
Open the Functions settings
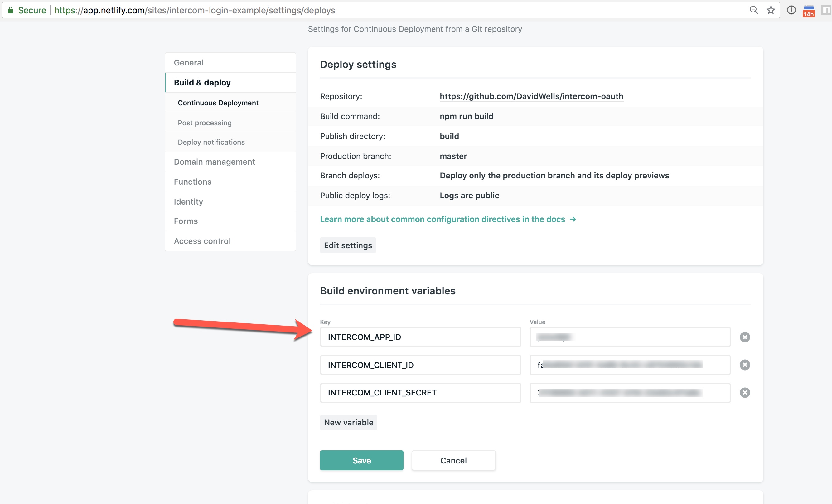coord(230,182)
